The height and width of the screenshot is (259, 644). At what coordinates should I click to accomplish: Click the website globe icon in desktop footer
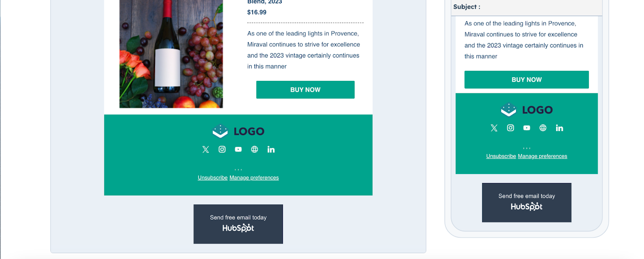click(x=254, y=149)
